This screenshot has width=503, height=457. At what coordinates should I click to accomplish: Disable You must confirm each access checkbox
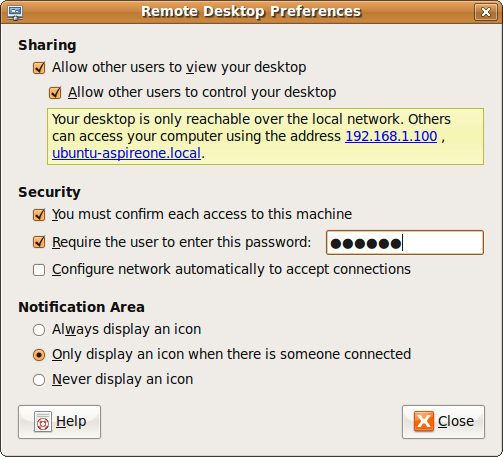pyautogui.click(x=39, y=215)
